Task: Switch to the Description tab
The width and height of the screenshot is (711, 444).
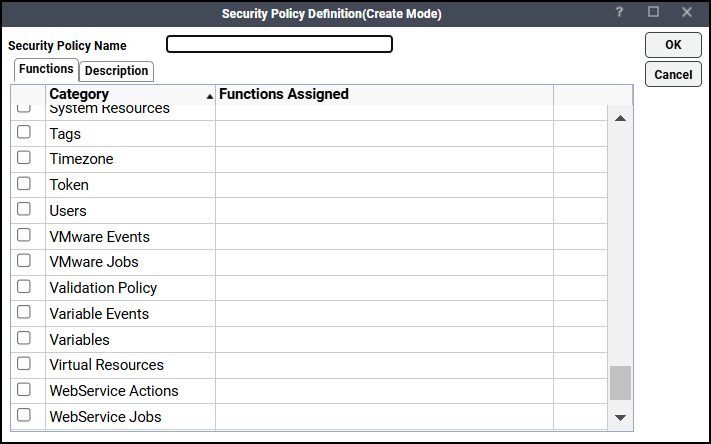Action: [x=116, y=71]
